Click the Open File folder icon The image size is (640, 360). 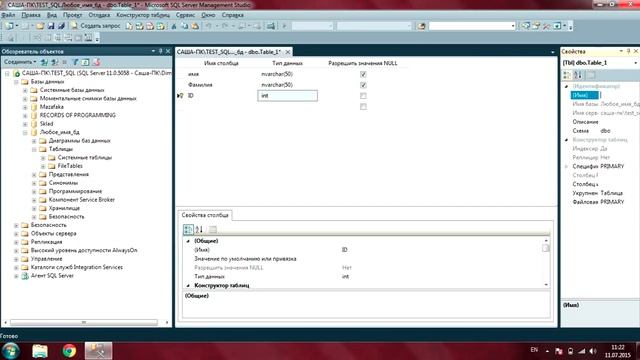click(40, 26)
